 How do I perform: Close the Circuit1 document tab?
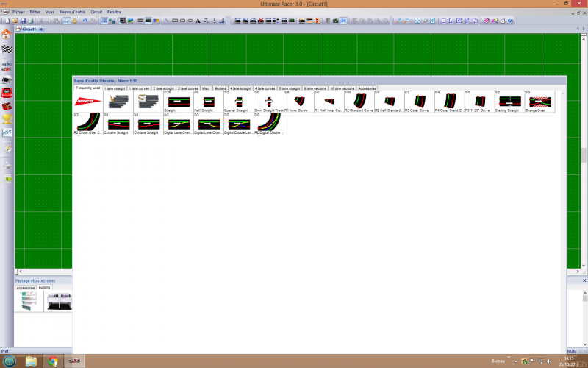point(42,29)
